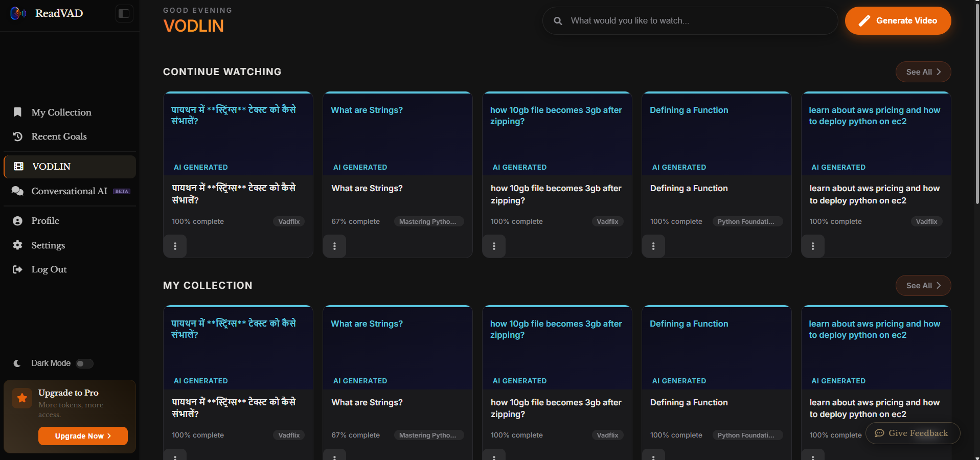Click the Generate Video button
The image size is (980, 460).
tap(898, 21)
